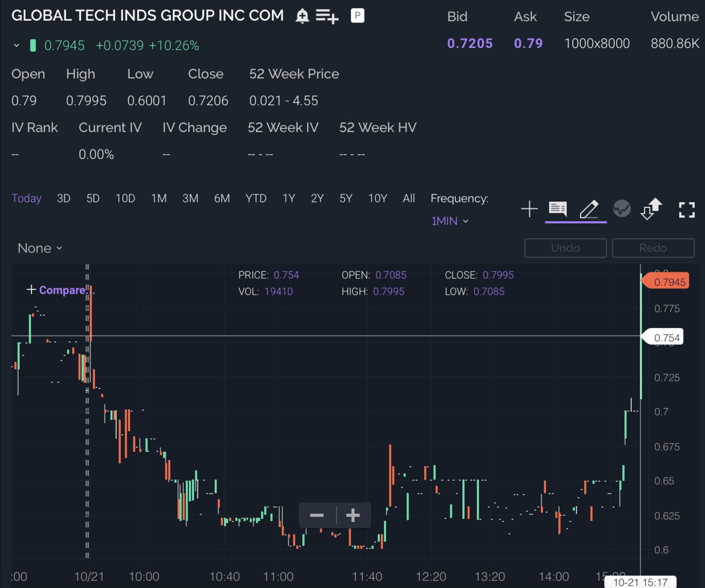
Task: Click the Volume value 880.86K
Action: pos(675,43)
